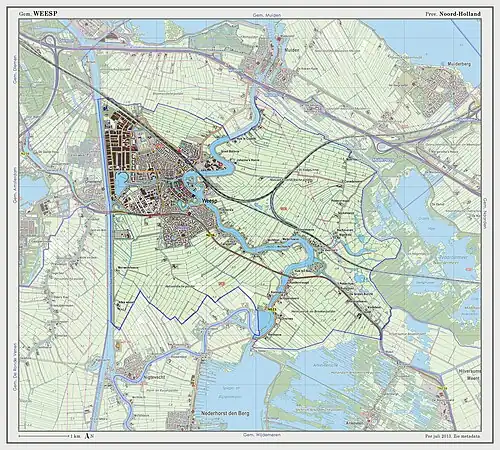Click the 'Gem. Naarden' border label
The image size is (500, 450).
tap(485, 214)
